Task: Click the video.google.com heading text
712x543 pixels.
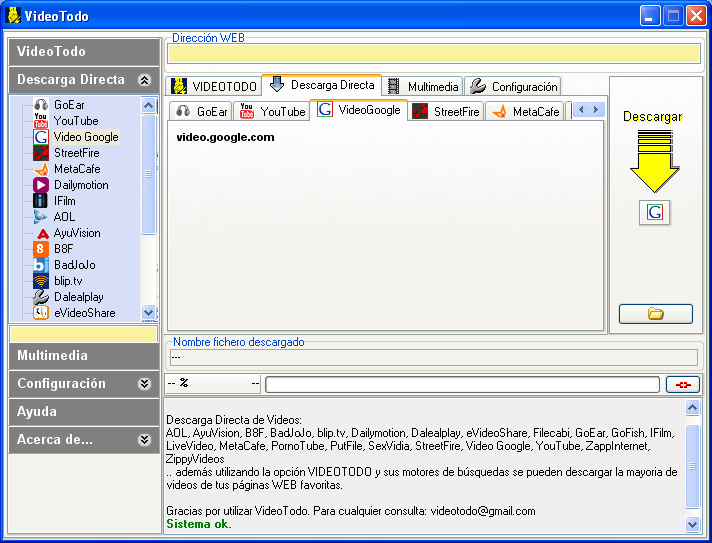Action: (x=225, y=137)
